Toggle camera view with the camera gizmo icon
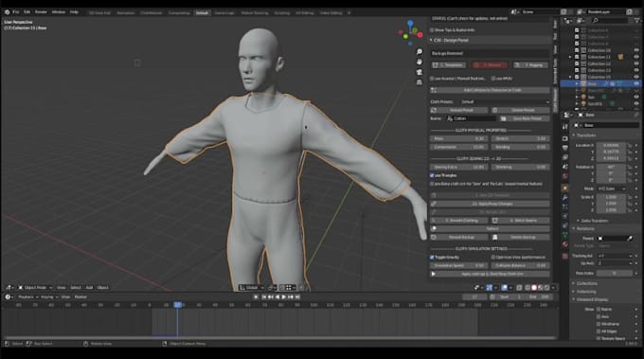Screen dimensions: 644x359 tap(419, 72)
